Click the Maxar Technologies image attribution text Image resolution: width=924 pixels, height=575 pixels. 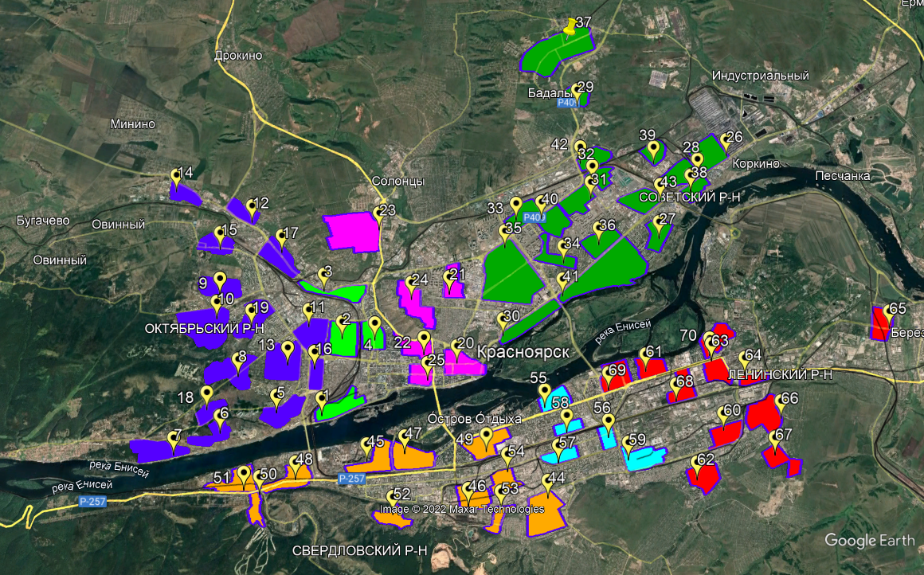pos(461,509)
